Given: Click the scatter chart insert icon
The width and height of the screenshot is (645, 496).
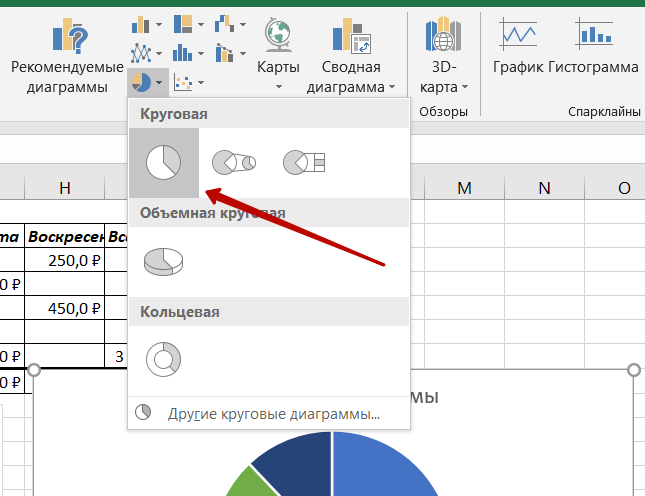Looking at the screenshot, I should pos(183,82).
